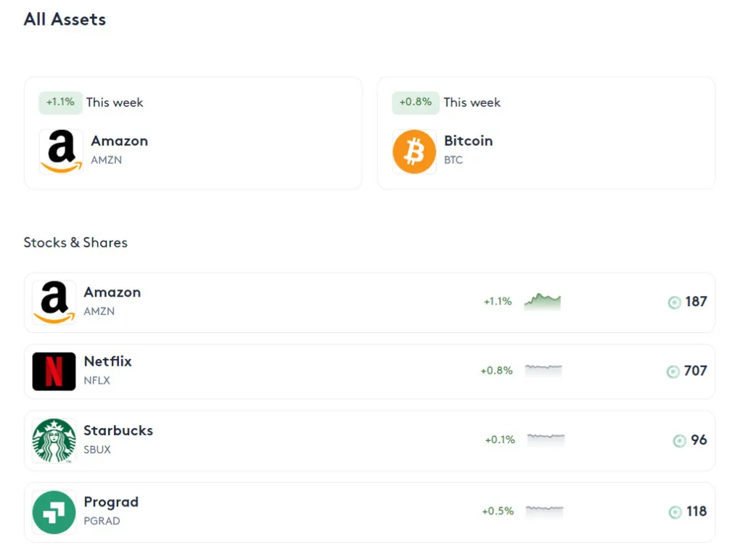The width and height of the screenshot is (743, 560).
Task: Select the Bitcoin BTC title text
Action: coord(468,141)
